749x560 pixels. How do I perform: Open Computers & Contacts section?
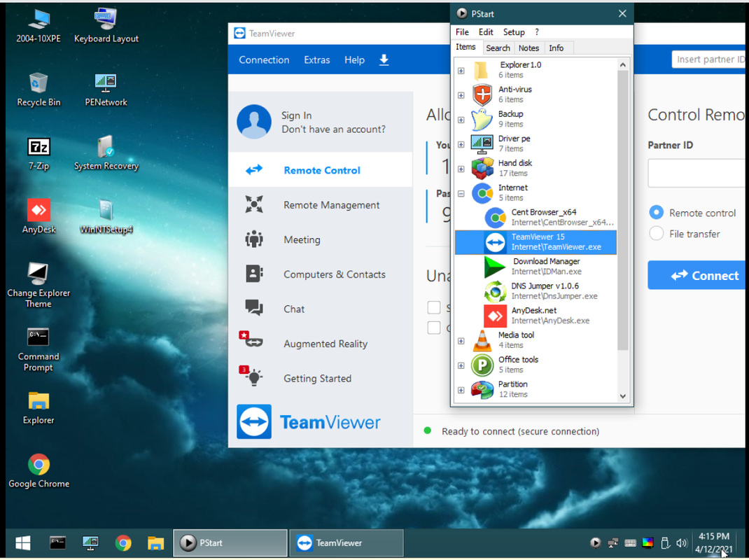point(321,274)
